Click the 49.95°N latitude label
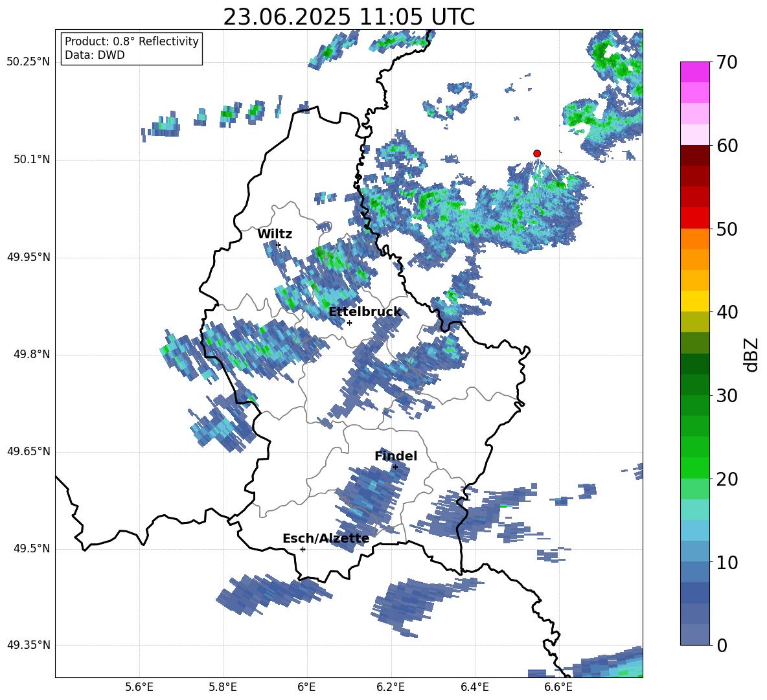This screenshot has width=767, height=700. [x=29, y=257]
